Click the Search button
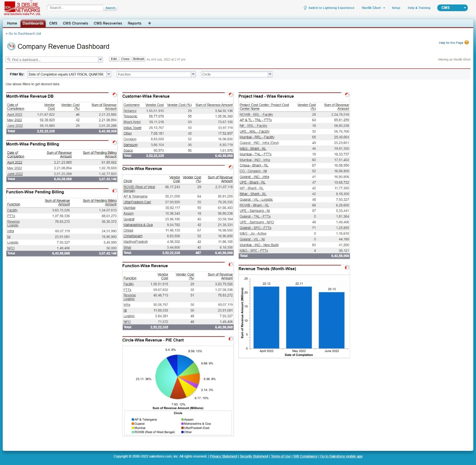The height and width of the screenshot is (465, 476). [110, 8]
